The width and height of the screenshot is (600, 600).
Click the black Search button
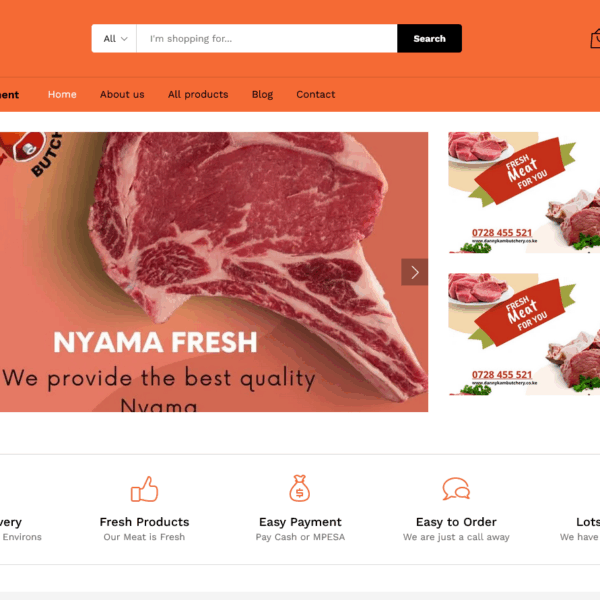click(429, 38)
